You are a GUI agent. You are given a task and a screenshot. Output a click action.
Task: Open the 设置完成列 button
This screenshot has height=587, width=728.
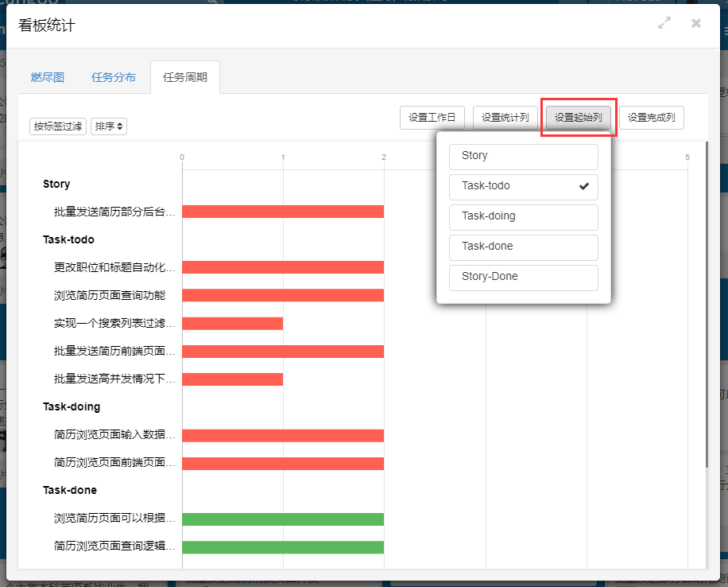point(652,118)
